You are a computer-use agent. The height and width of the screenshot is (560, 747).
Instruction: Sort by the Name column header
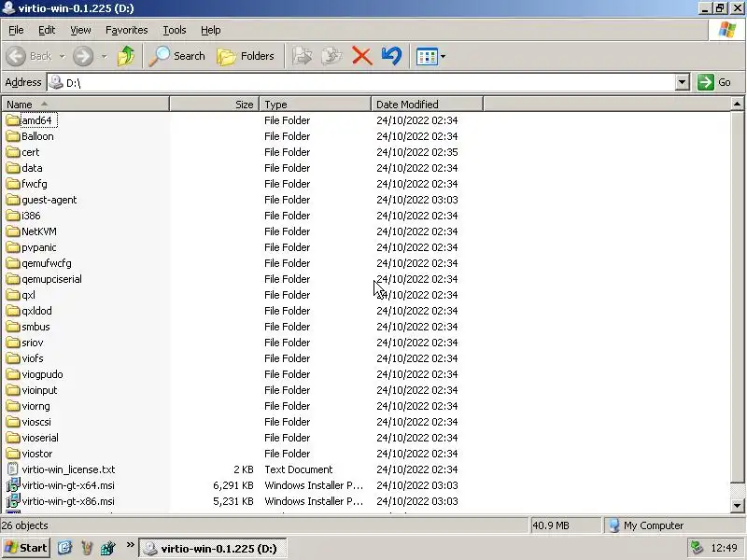pyautogui.click(x=86, y=105)
